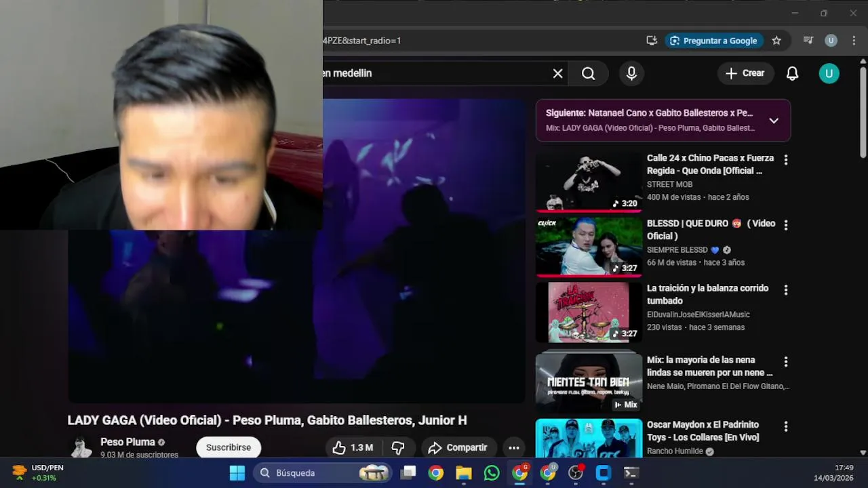868x488 pixels.
Task: Click Preguntar a Google button
Action: tap(713, 41)
